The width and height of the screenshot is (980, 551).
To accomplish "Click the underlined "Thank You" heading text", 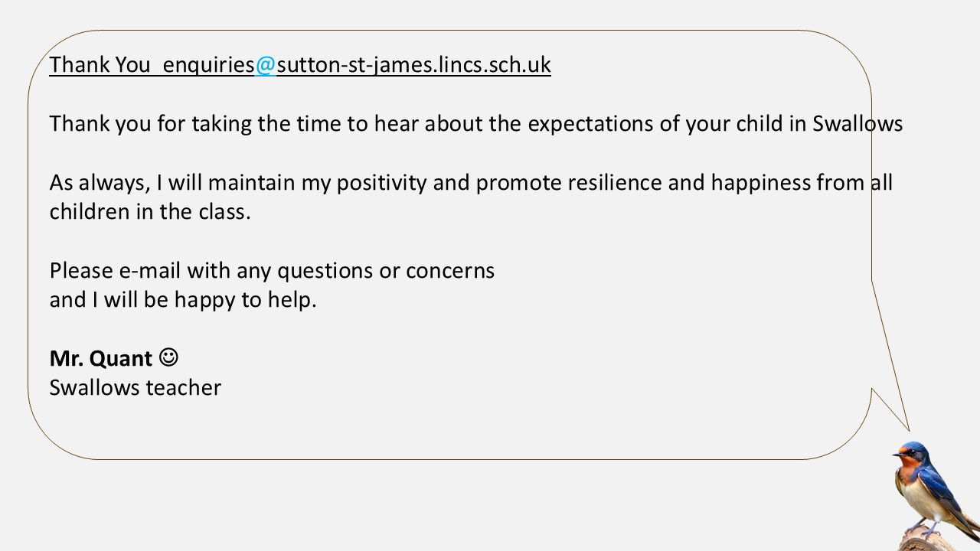I will (100, 65).
